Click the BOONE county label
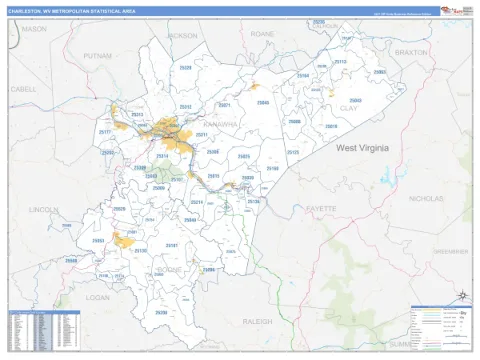The image size is (480, 360). tap(170, 269)
